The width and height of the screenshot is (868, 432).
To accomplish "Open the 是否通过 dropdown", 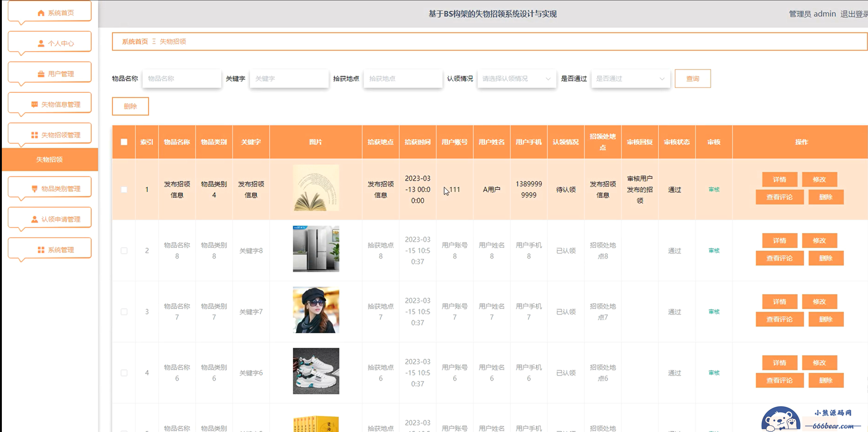I will tap(631, 79).
